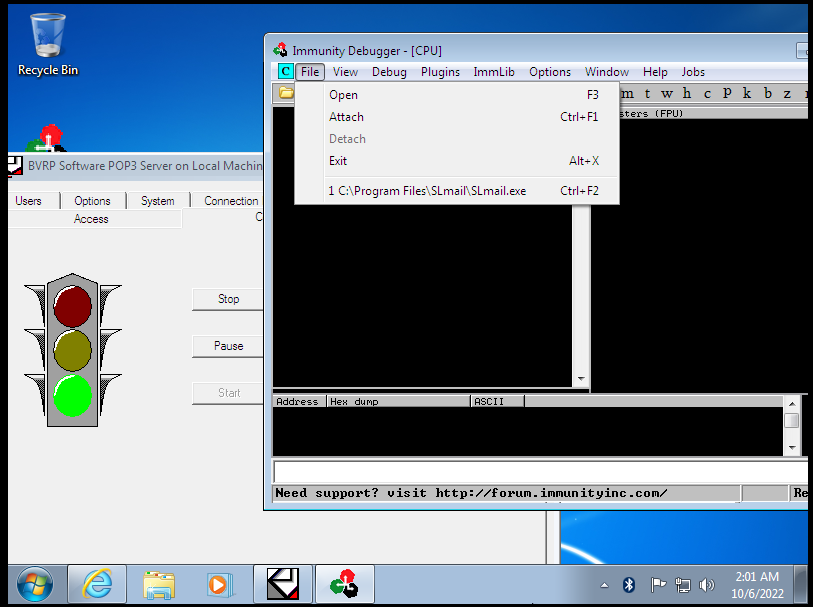
Task: Click the dump pane scrollbar thumb
Action: tap(792, 420)
